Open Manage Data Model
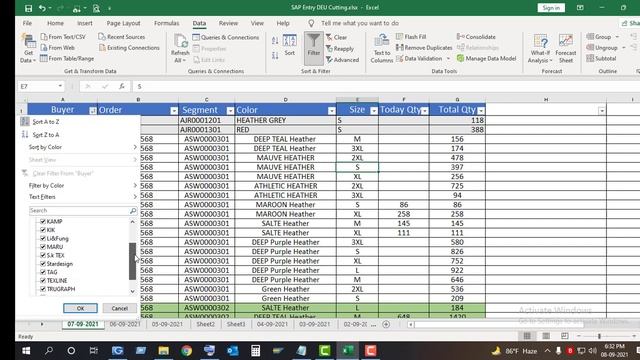Image resolution: width=640 pixels, height=360 pixels. (486, 58)
